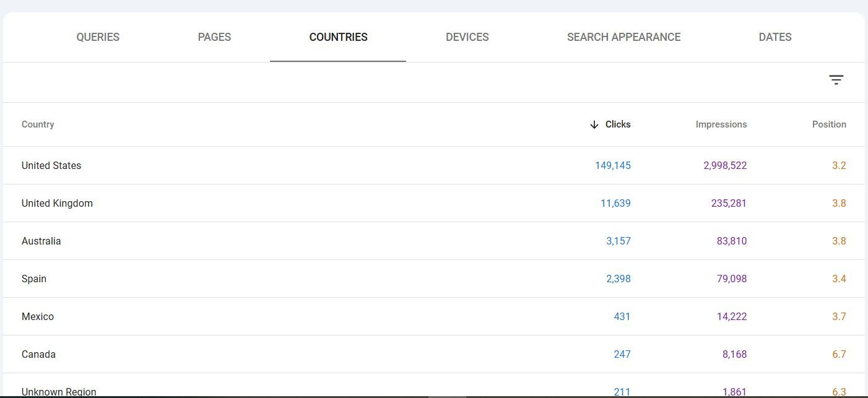Switch to the Pages tab
868x398 pixels.
click(x=214, y=37)
